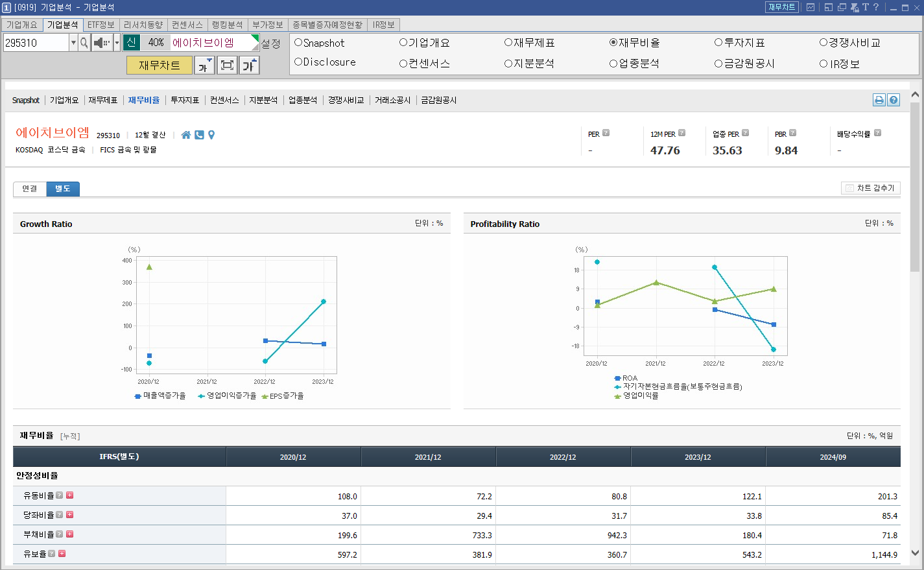Select the 금감원공시 radio button
Viewport: 924px width, 570px height.
pyautogui.click(x=718, y=64)
